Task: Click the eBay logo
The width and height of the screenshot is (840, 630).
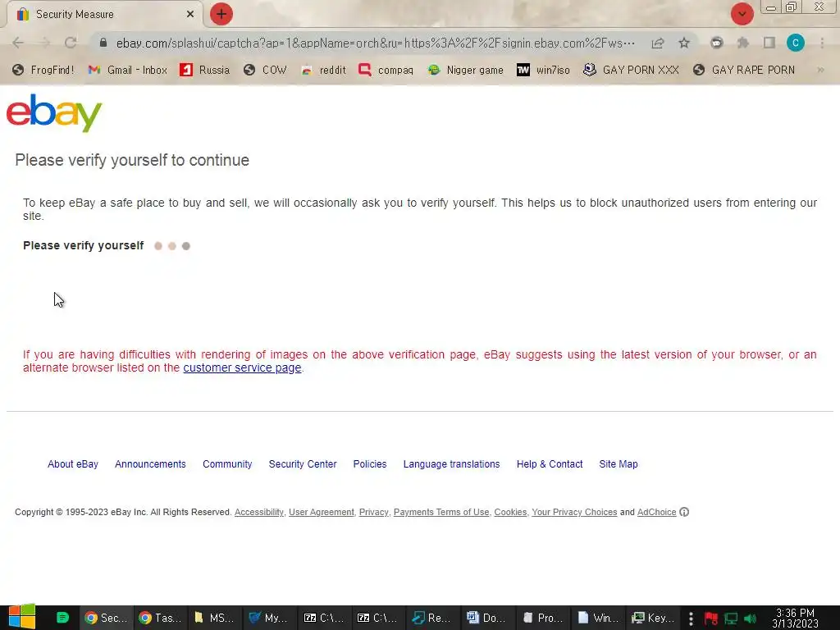Action: (54, 112)
